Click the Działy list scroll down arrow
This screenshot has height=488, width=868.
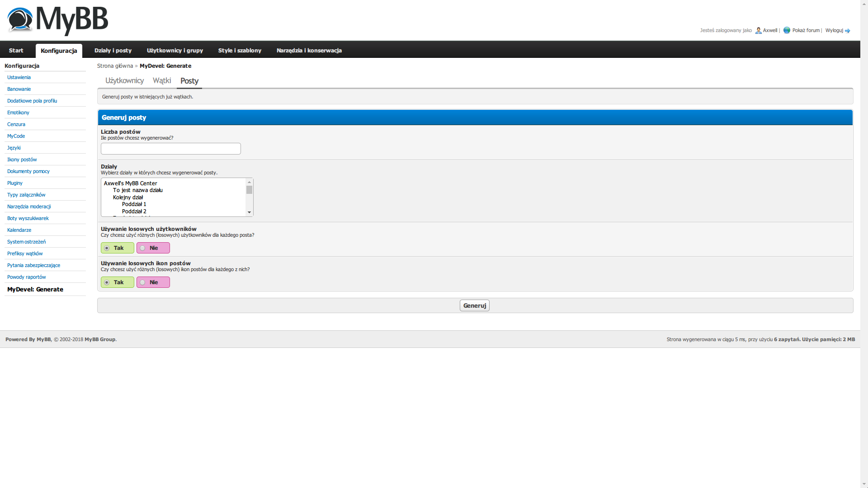249,212
